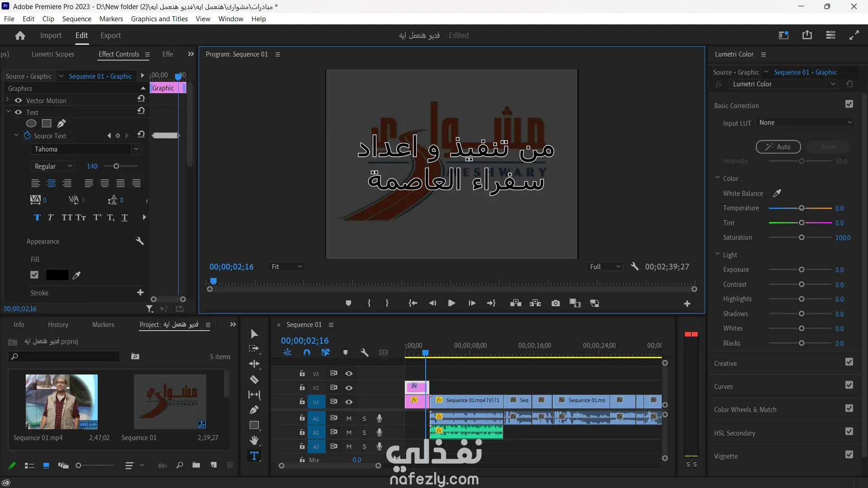868x488 pixels.
Task: Mute audio track A1
Action: [349, 419]
